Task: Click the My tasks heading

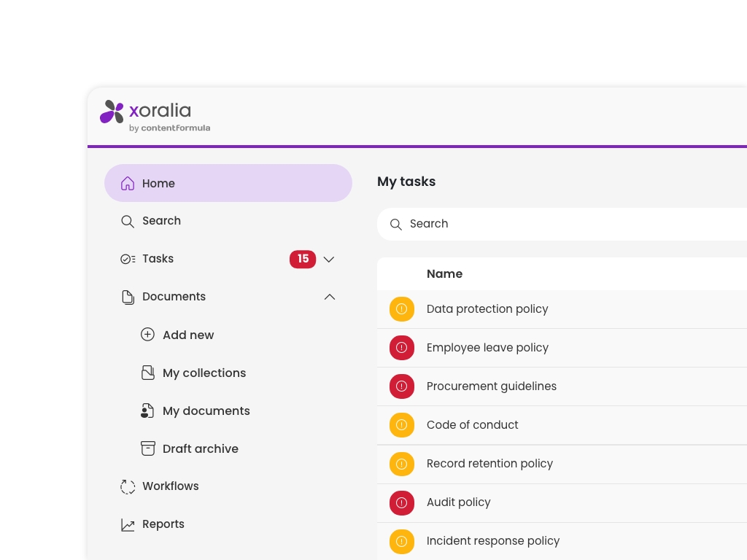Action: (406, 182)
